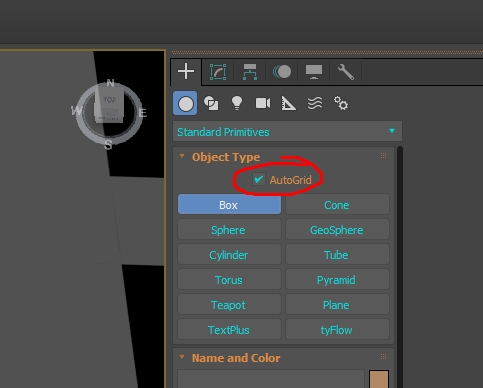Uncheck the AutoGrid checkbox

point(258,180)
